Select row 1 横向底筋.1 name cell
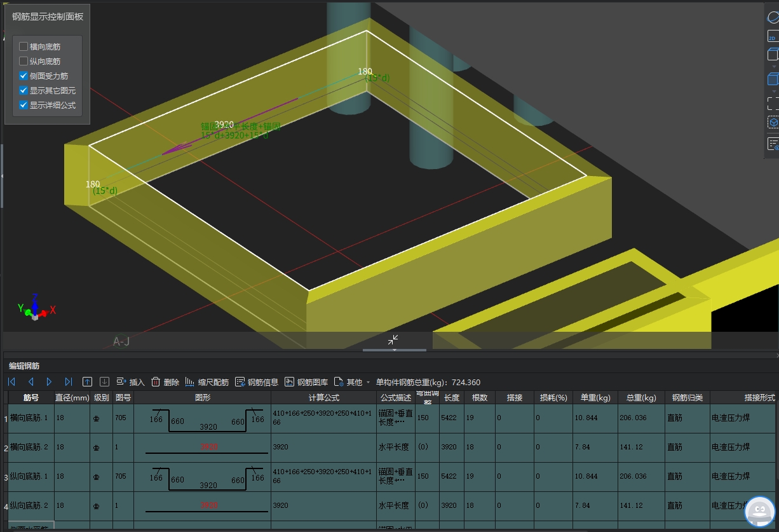 [31, 418]
